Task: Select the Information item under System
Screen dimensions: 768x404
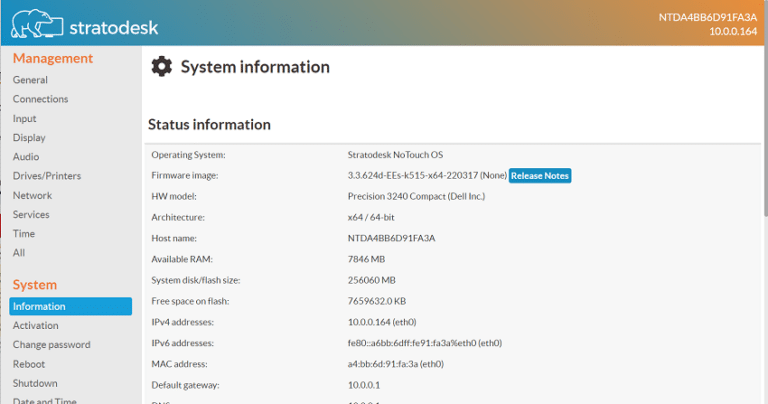Action: (71, 306)
